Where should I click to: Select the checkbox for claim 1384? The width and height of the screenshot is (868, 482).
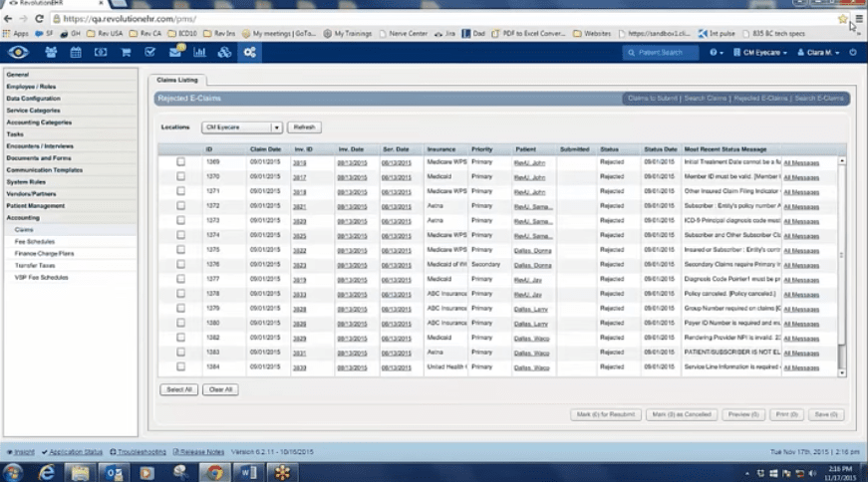point(180,366)
